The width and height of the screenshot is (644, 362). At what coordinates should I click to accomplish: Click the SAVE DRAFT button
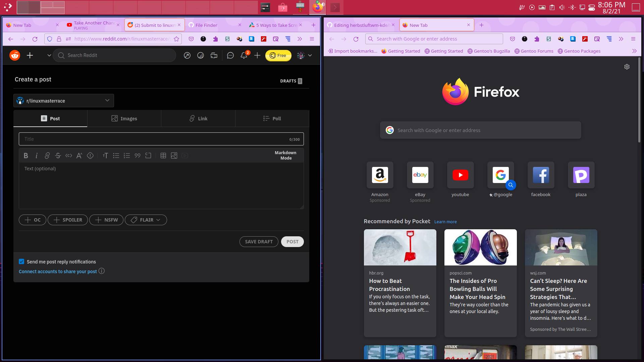[x=259, y=242]
